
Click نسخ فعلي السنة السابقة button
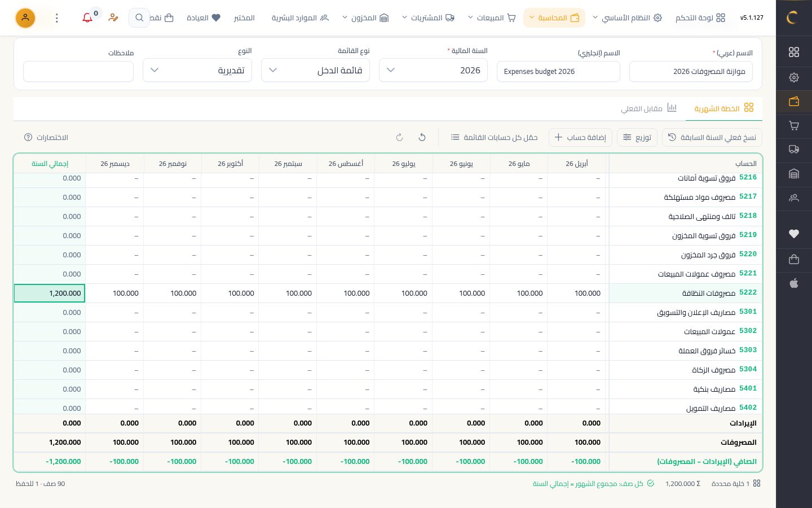pos(712,137)
